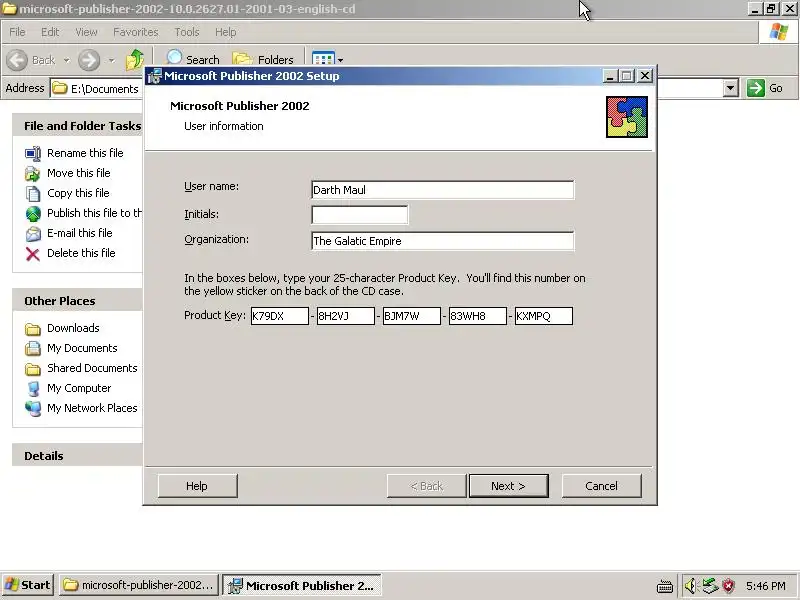Click the Microsoft Publisher 2 taskbar button
Image resolution: width=800 pixels, height=600 pixels.
pyautogui.click(x=302, y=585)
